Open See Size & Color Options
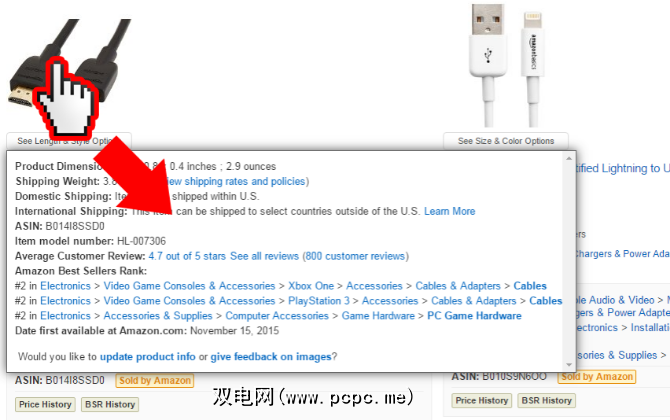Image resolution: width=670 pixels, height=420 pixels. pos(506,141)
